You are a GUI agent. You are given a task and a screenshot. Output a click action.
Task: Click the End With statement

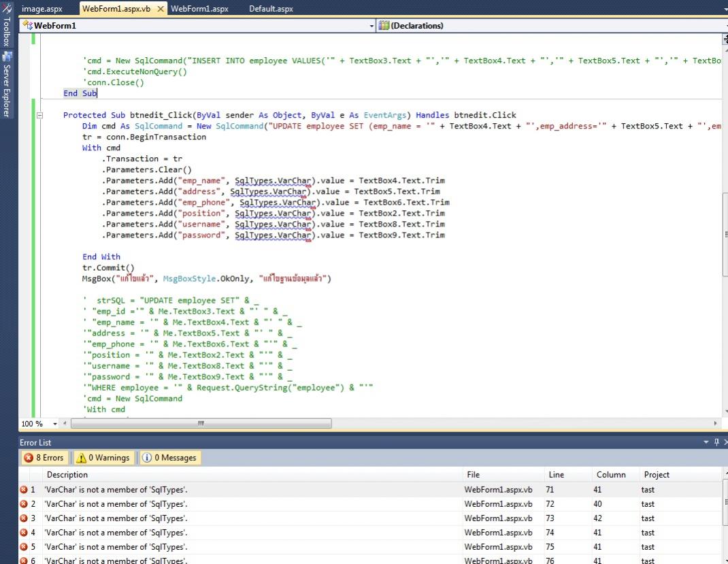pyautogui.click(x=101, y=256)
